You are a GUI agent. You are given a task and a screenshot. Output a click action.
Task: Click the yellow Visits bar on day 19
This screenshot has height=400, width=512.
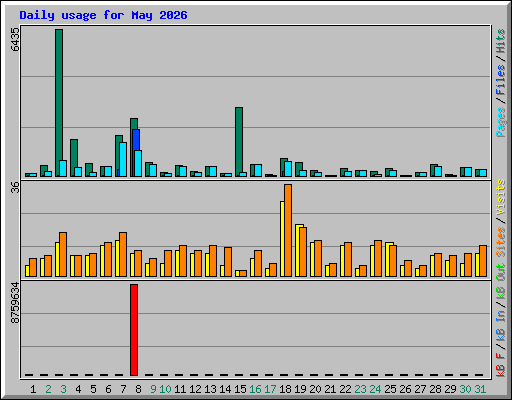pyautogui.click(x=299, y=250)
